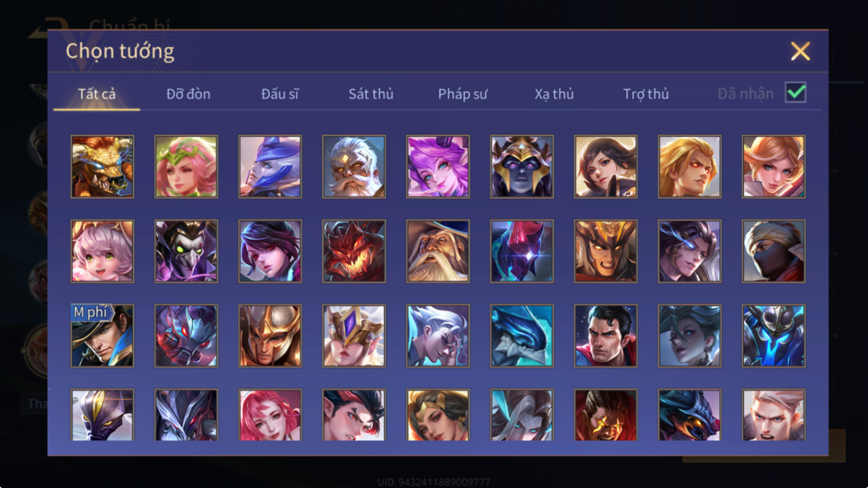The width and height of the screenshot is (868, 488).
Task: Select the golden-helmet Spartan warrior portrait
Action: click(270, 335)
